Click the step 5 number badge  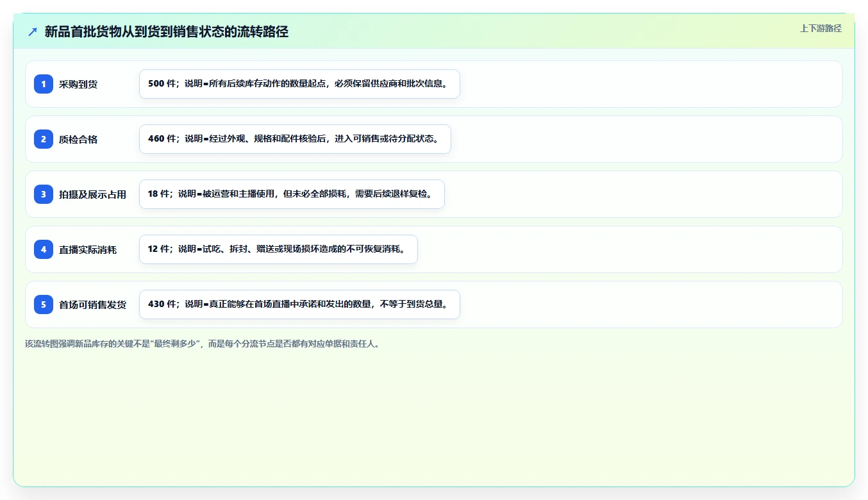point(44,304)
